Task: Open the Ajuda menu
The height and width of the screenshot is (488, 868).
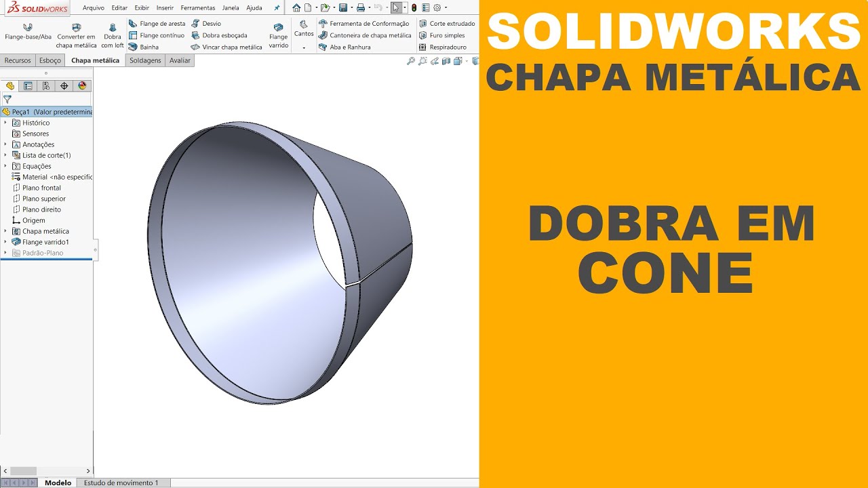Action: [x=254, y=8]
